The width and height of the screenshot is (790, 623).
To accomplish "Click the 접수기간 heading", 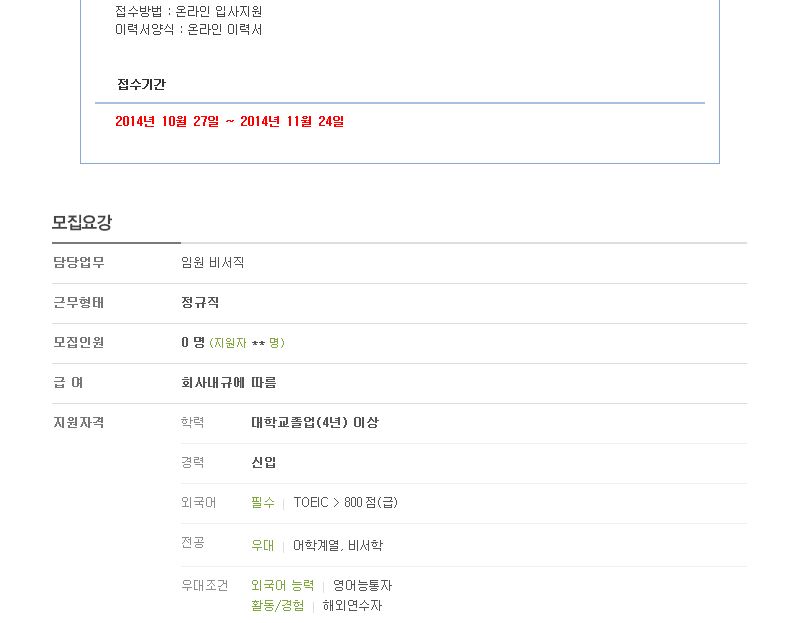I will click(141, 84).
